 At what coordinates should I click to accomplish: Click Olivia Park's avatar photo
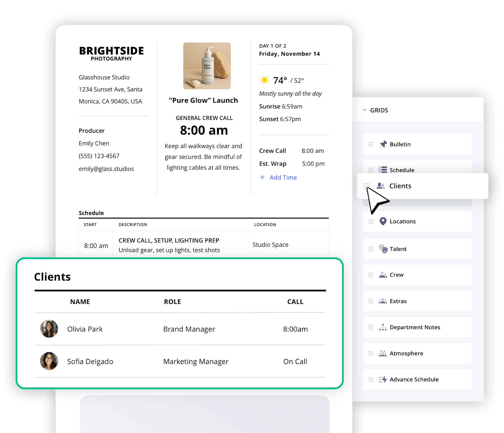49,329
